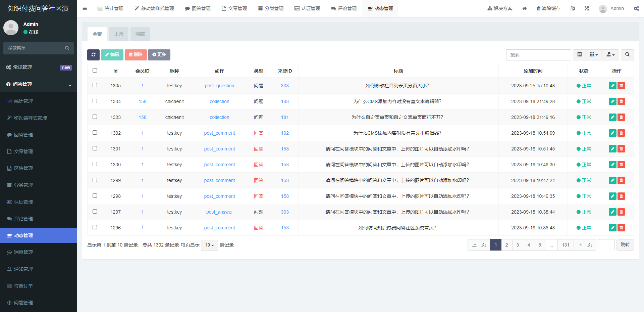Switch to the 隐藏 tab

coord(140,34)
